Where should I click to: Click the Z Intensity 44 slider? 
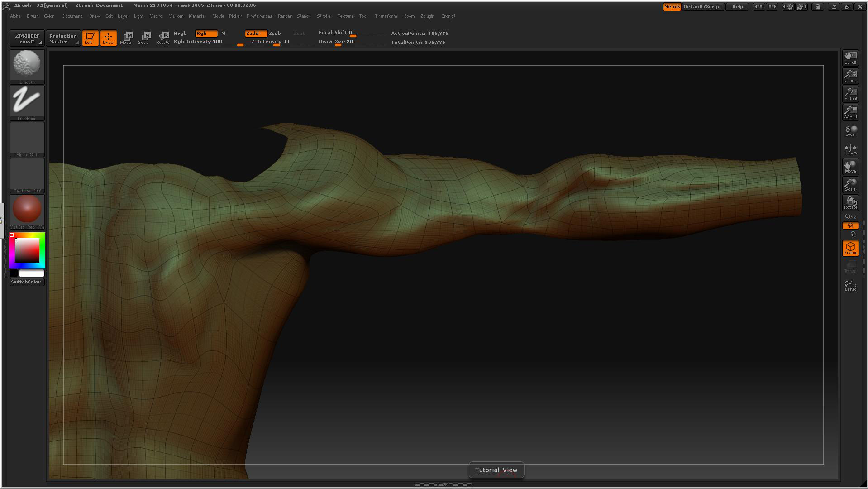(x=280, y=42)
